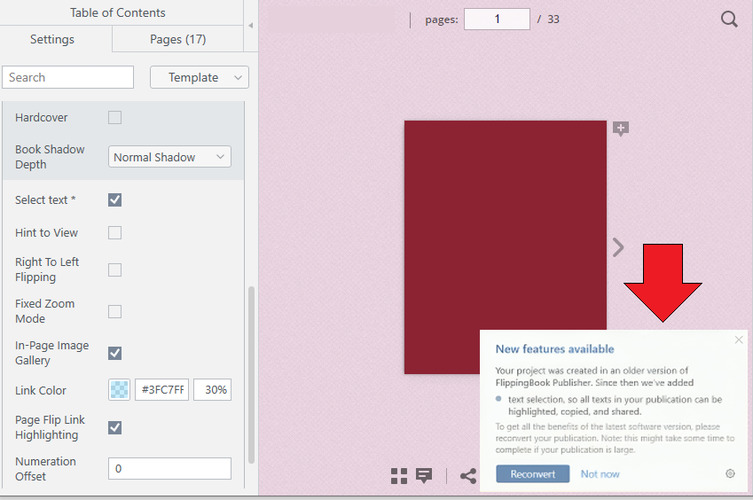This screenshot has height=500, width=753.
Task: Close the New features available popup
Action: [739, 340]
